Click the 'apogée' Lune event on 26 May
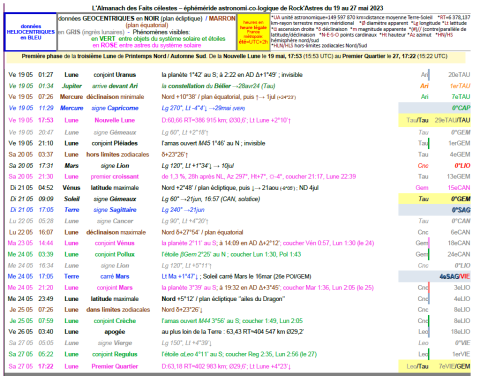Image resolution: width=480 pixels, height=376 pixels. [x=115, y=332]
